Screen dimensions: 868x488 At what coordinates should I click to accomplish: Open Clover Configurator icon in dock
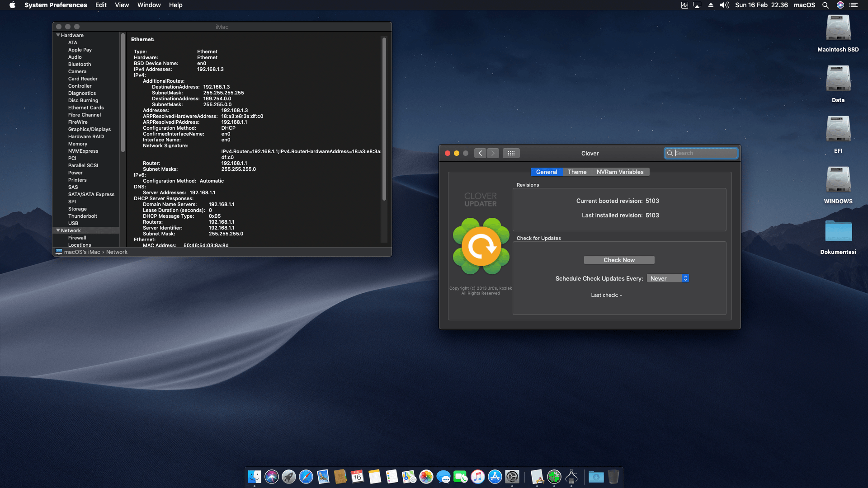(x=554, y=477)
